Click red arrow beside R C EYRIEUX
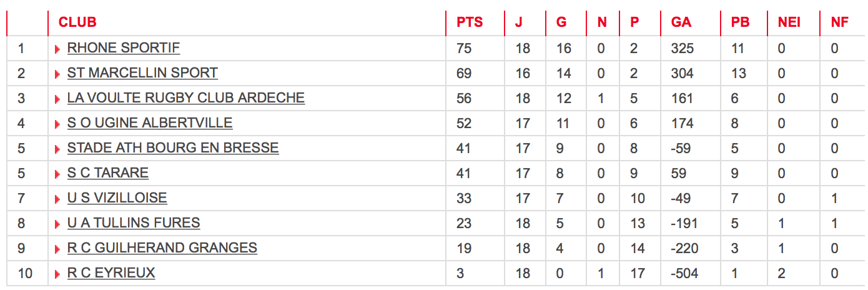The height and width of the screenshot is (290, 868). 57,274
